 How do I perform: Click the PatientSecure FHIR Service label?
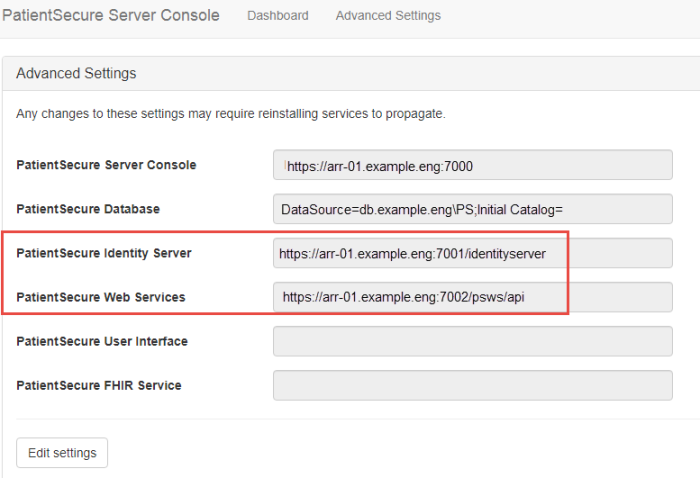click(98, 385)
